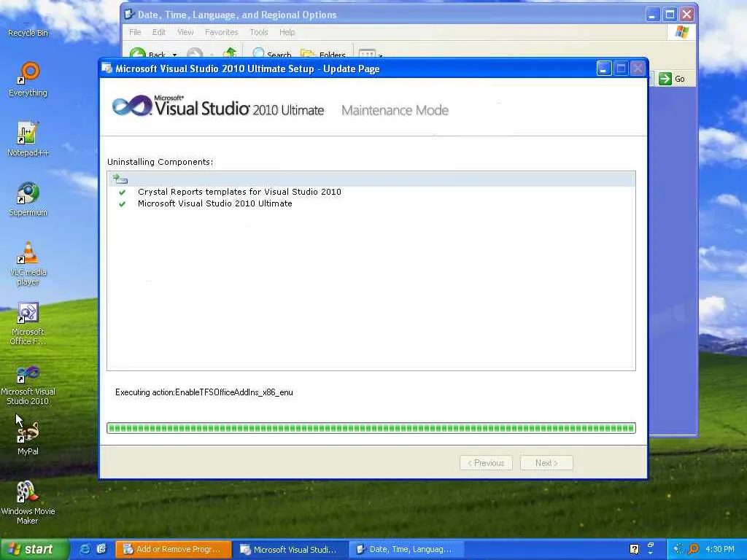This screenshot has width=747, height=560.
Task: Click Folders in Regional Options toolbar
Action: pyautogui.click(x=323, y=54)
